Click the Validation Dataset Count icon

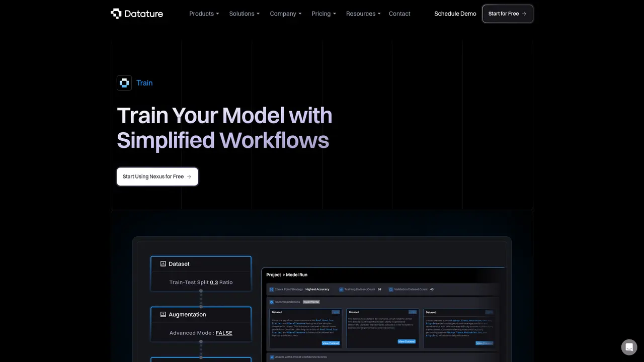pyautogui.click(x=391, y=290)
